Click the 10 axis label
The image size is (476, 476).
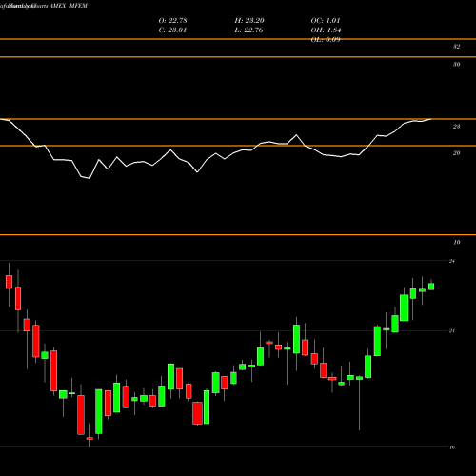pyautogui.click(x=456, y=243)
